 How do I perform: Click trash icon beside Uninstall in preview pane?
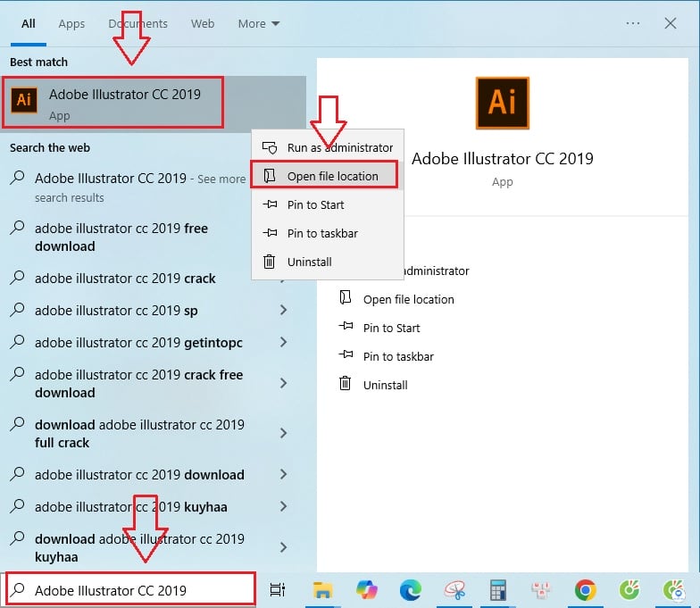345,384
